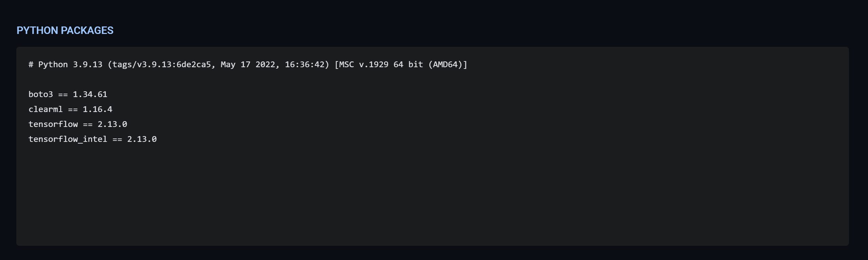Click the word Python in the comment line
The image size is (868, 260).
[x=53, y=64]
